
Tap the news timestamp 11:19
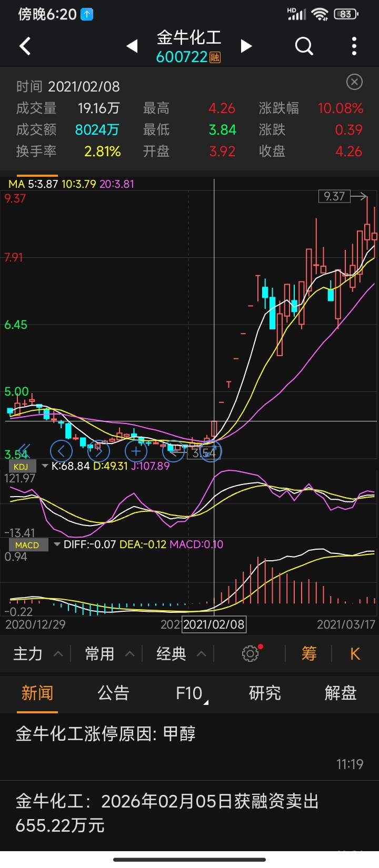[350, 764]
